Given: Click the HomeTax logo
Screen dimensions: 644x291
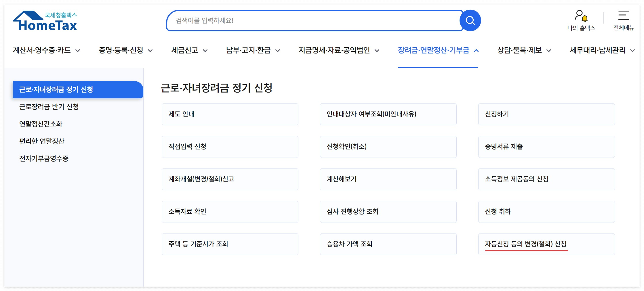Looking at the screenshot, I should [x=45, y=20].
